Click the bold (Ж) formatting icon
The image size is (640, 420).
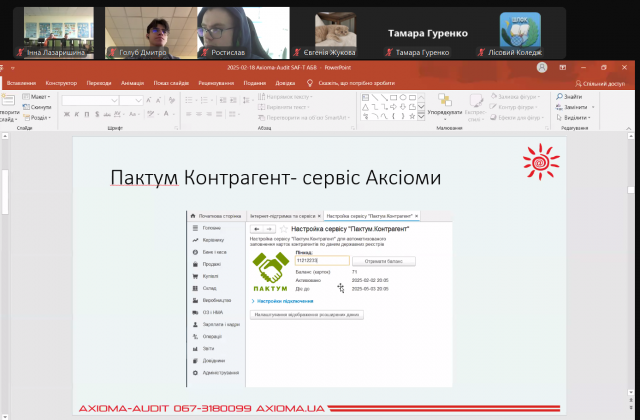click(67, 114)
